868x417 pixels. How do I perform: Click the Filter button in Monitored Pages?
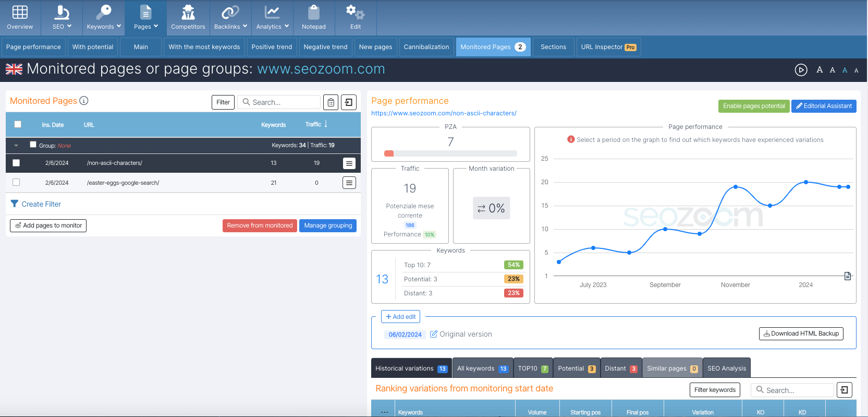coord(223,102)
